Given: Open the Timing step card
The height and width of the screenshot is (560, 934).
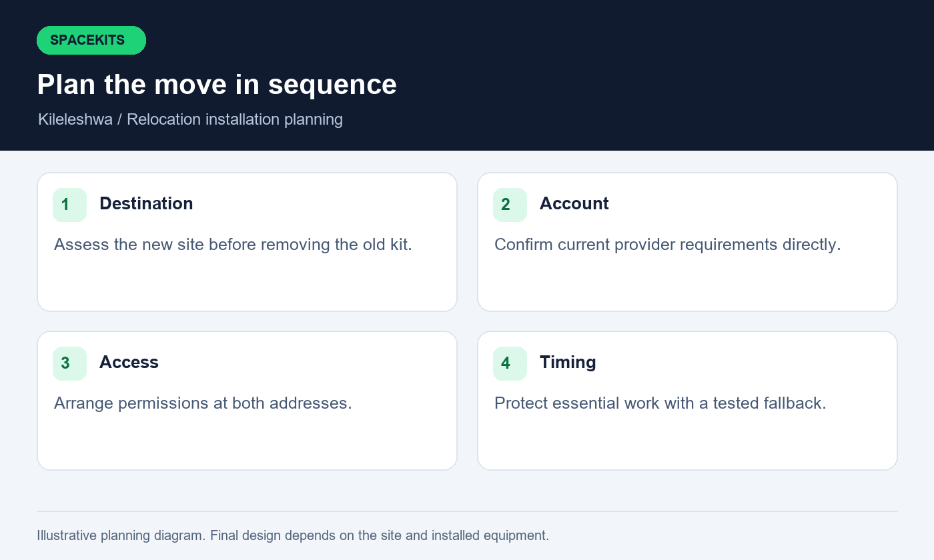Looking at the screenshot, I should [687, 401].
